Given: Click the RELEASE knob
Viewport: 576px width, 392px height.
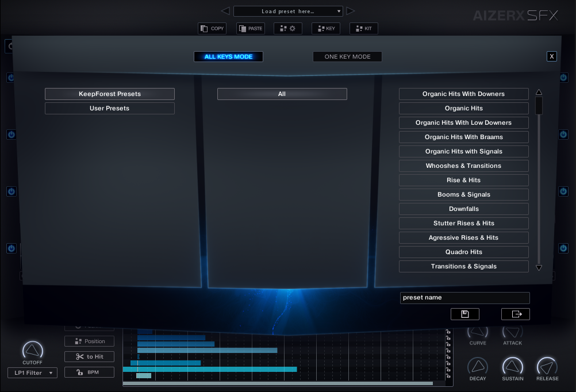Looking at the screenshot, I should (x=547, y=367).
